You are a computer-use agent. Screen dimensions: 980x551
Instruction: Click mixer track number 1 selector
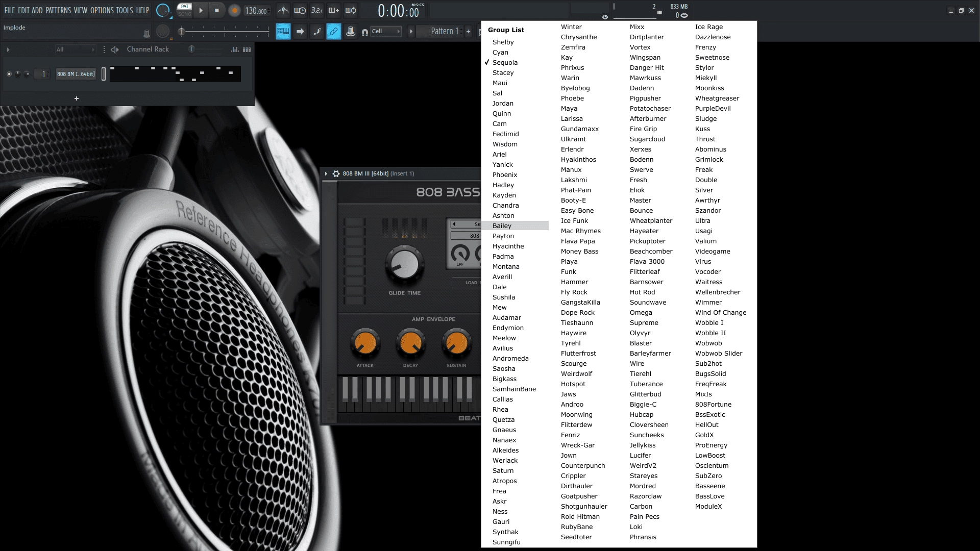pyautogui.click(x=43, y=74)
